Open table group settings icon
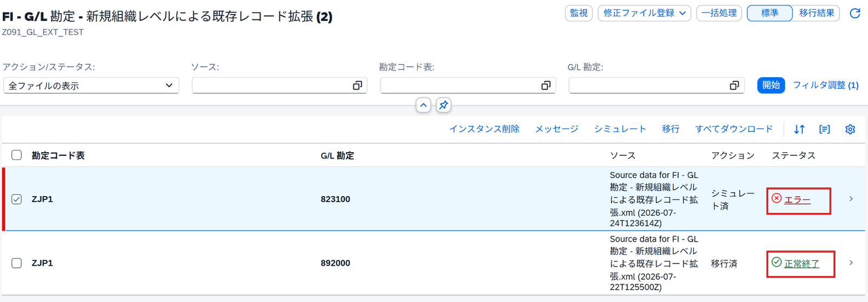 pos(825,129)
